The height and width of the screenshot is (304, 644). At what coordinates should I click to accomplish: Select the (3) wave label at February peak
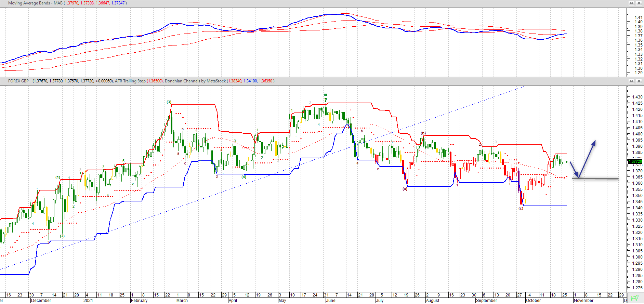tap(169, 102)
